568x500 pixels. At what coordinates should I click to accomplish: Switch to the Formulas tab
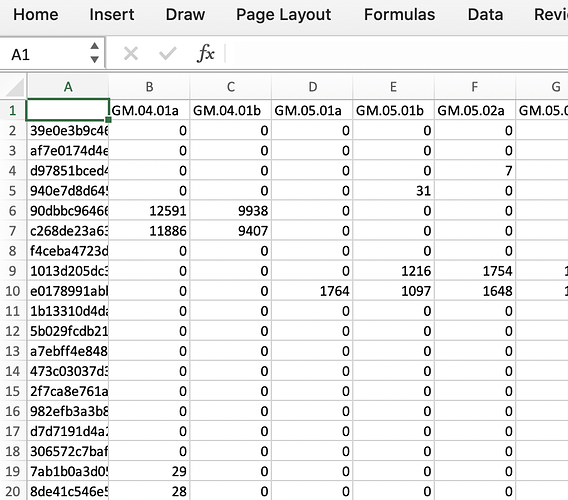coord(400,15)
